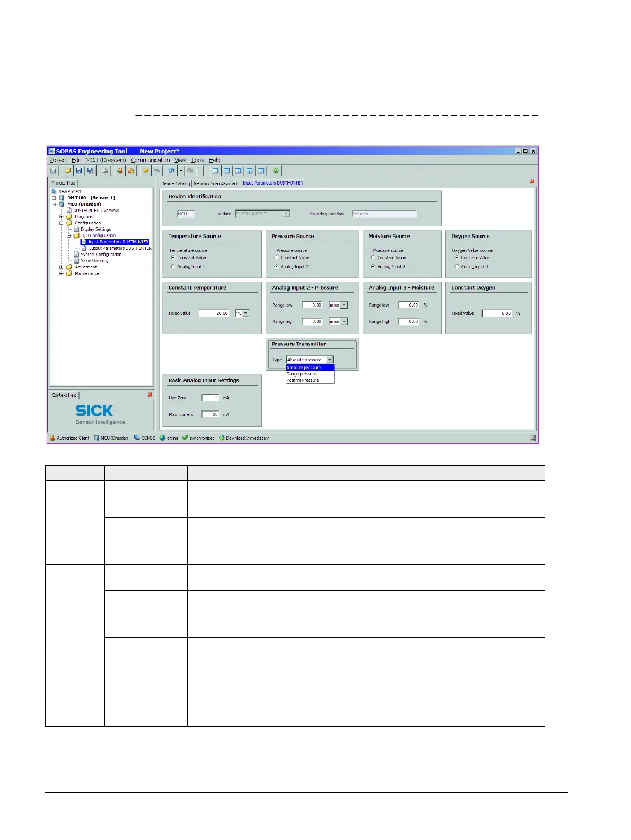
Task: Click the blue back-arrow toolbar icon
Action: pos(171,171)
